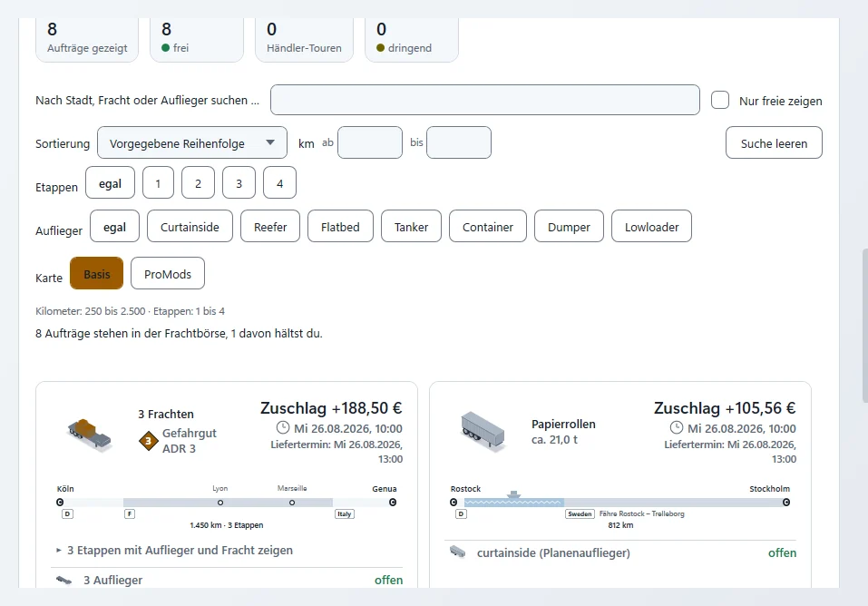This screenshot has height=606, width=868.
Task: Click the flatbed hazardous cargo trailer icon
Action: point(90,435)
